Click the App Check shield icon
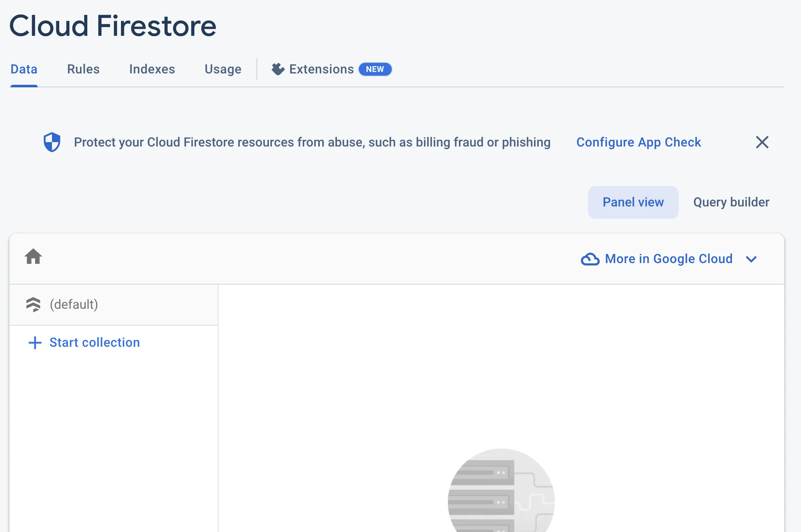Screen dimensions: 801x532 point(52,142)
